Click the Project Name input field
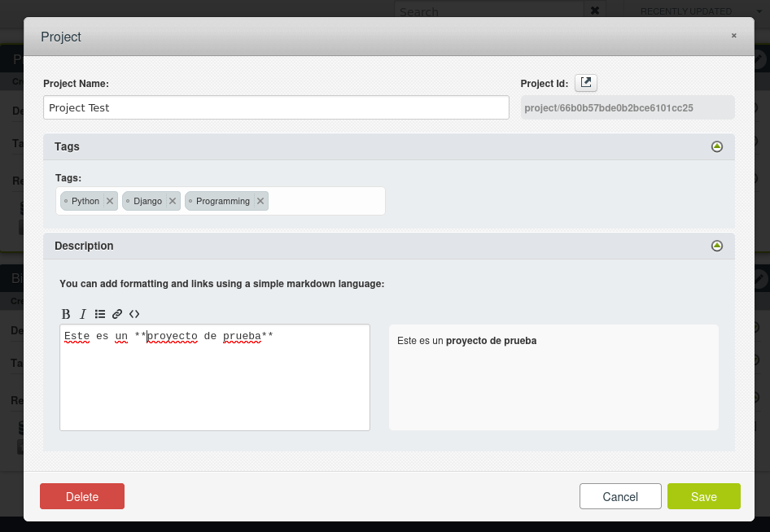 (276, 107)
